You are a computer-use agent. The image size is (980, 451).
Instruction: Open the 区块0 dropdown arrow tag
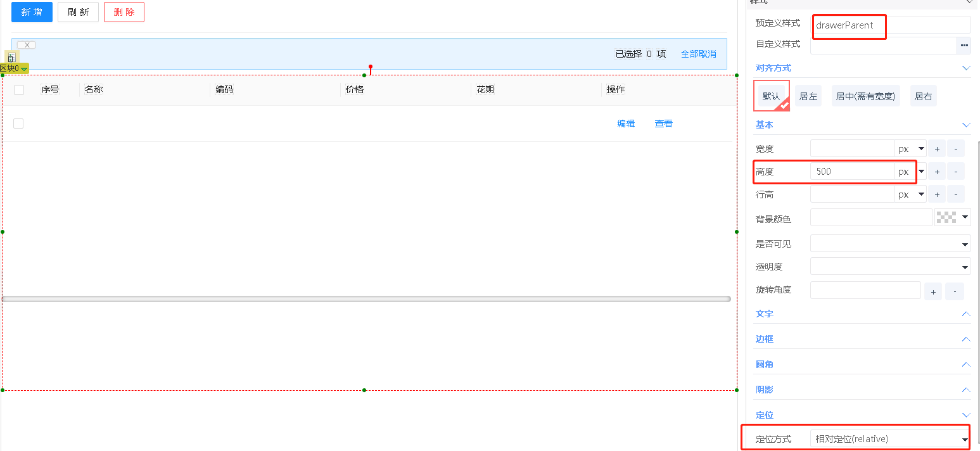click(23, 68)
